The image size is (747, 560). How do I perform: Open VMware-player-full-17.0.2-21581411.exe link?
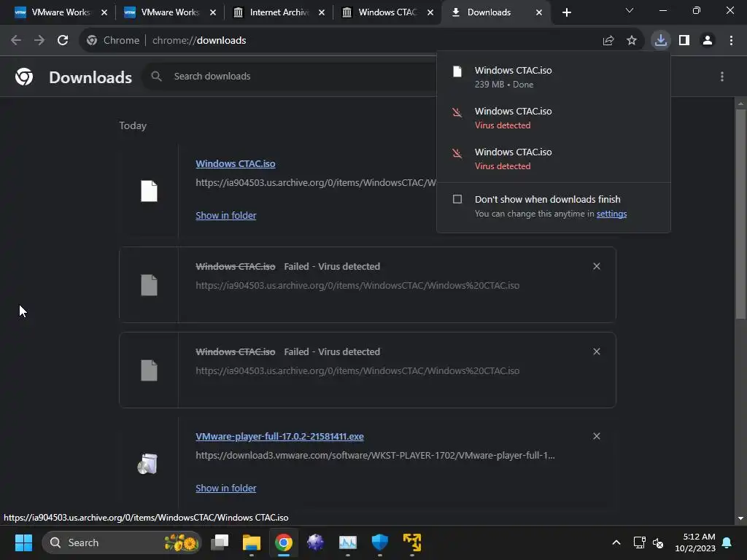(279, 436)
